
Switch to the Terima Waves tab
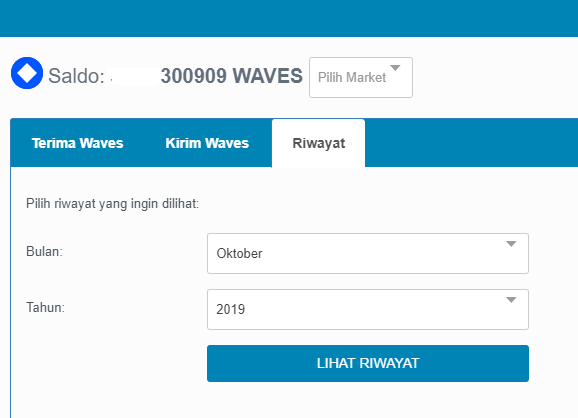[x=77, y=143]
